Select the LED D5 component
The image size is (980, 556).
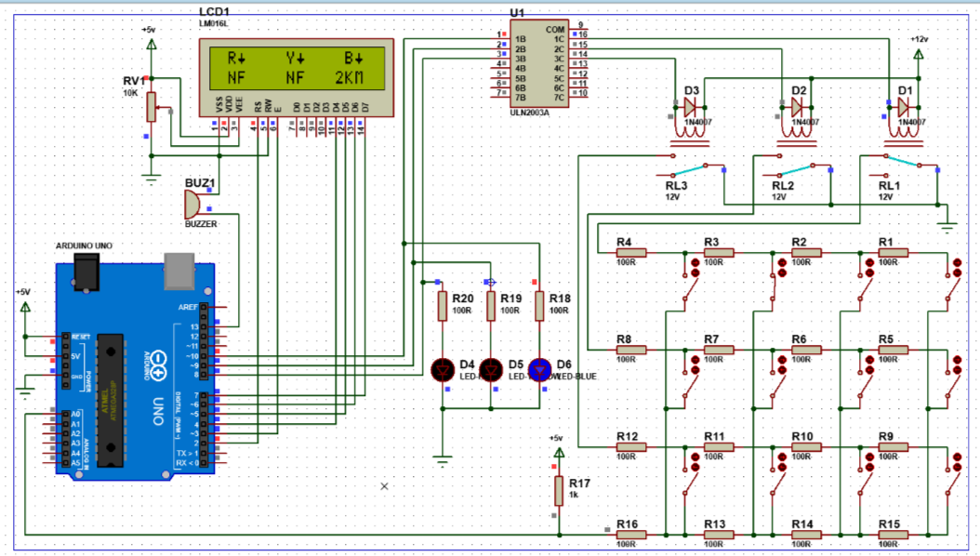coord(491,368)
